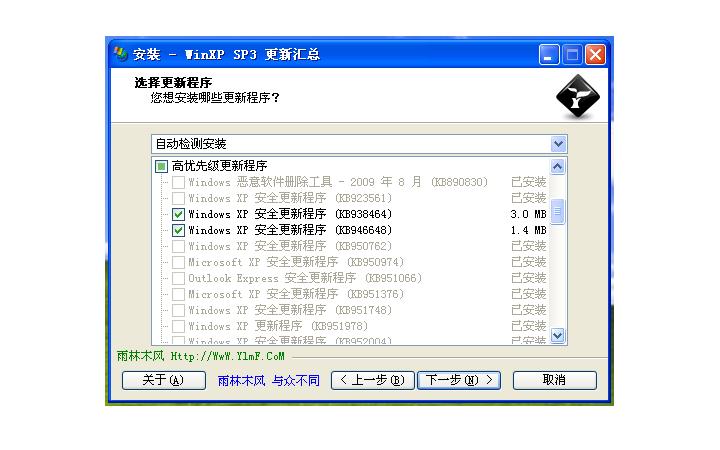
Task: Open the 自动检测安装 dropdown list
Action: pos(558,144)
